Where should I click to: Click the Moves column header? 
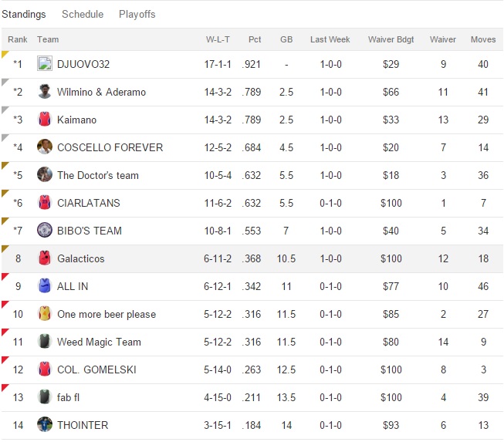(483, 39)
